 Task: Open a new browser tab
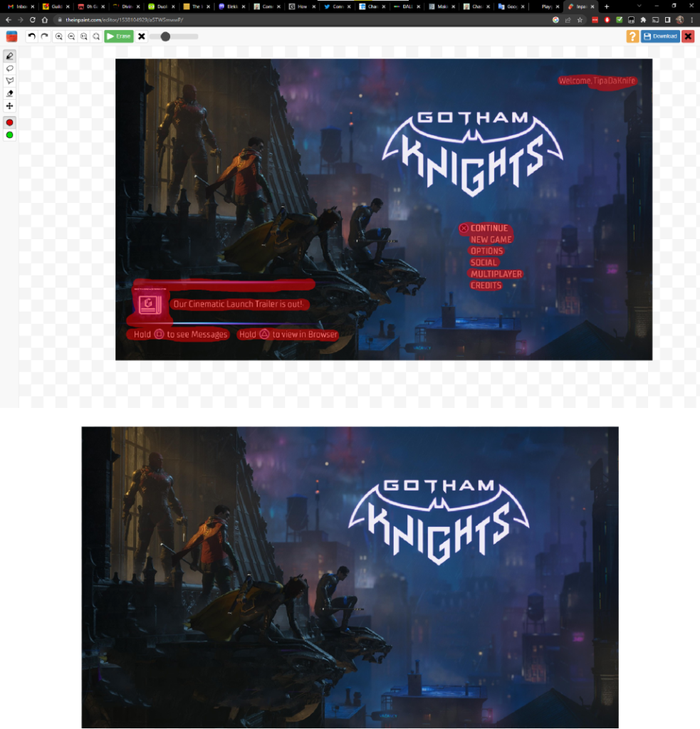click(x=607, y=6)
